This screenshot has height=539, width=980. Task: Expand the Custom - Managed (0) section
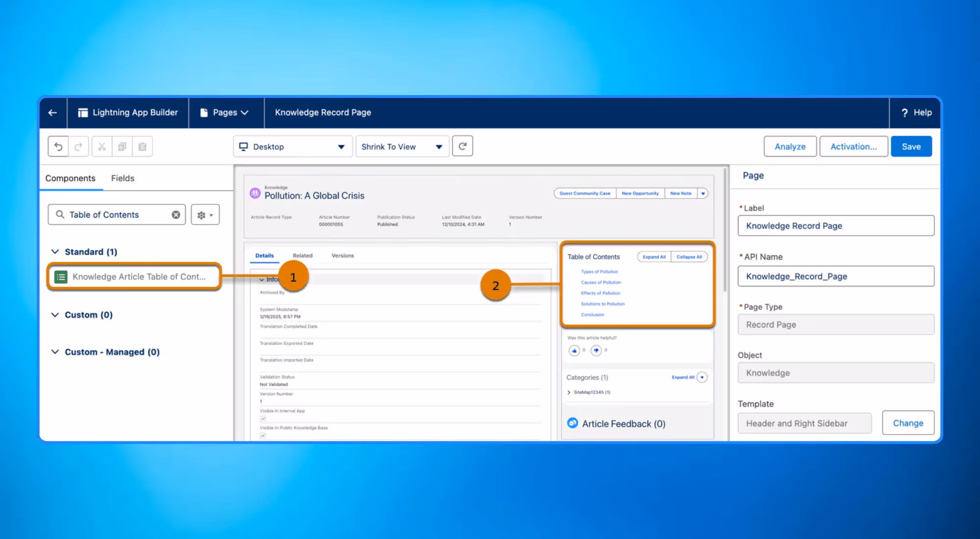55,352
